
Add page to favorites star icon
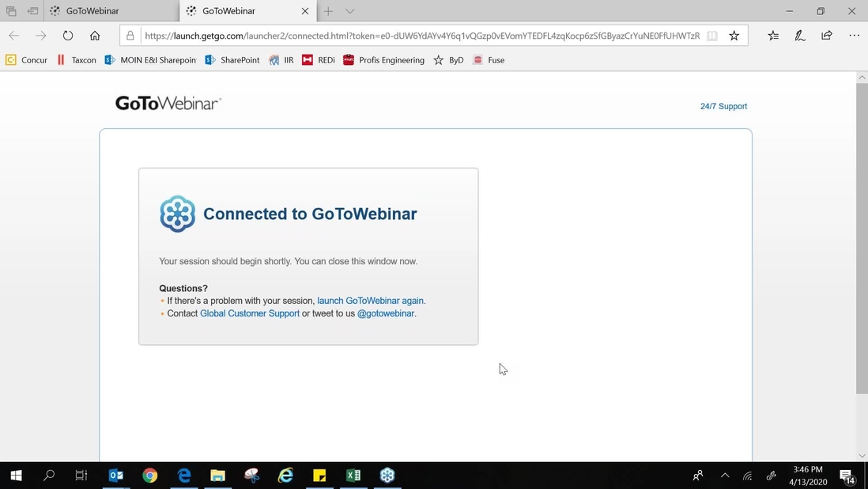click(734, 36)
